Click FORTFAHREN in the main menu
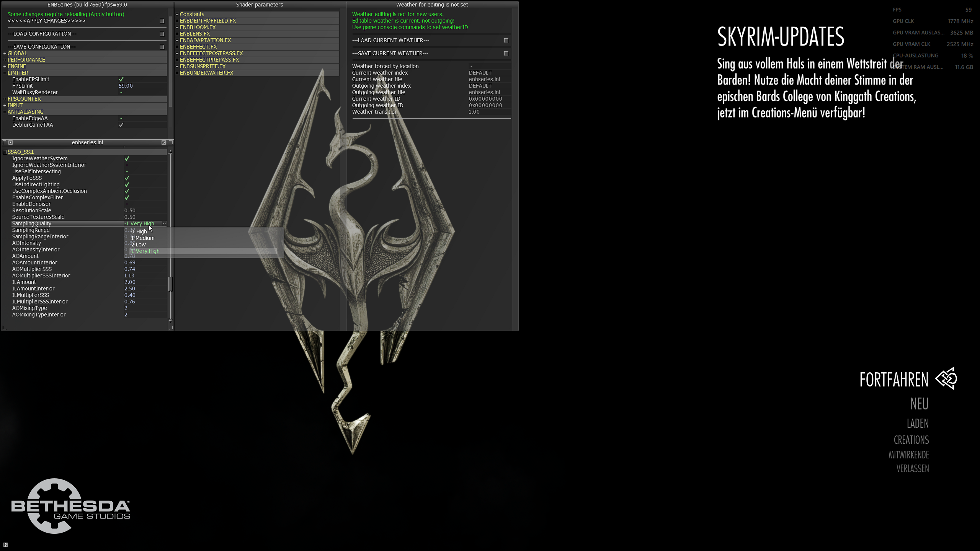 coord(893,380)
